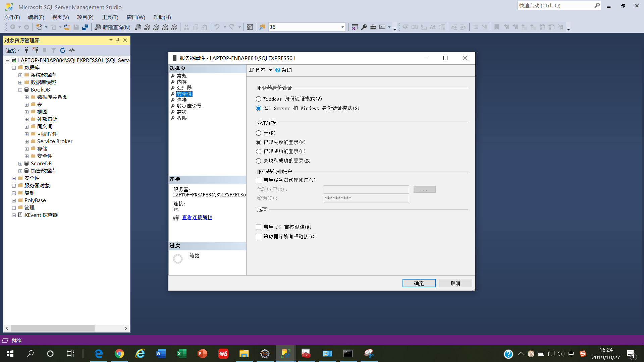This screenshot has width=644, height=362.
Task: Click the DMX query toolbar icon
Action: click(156, 27)
